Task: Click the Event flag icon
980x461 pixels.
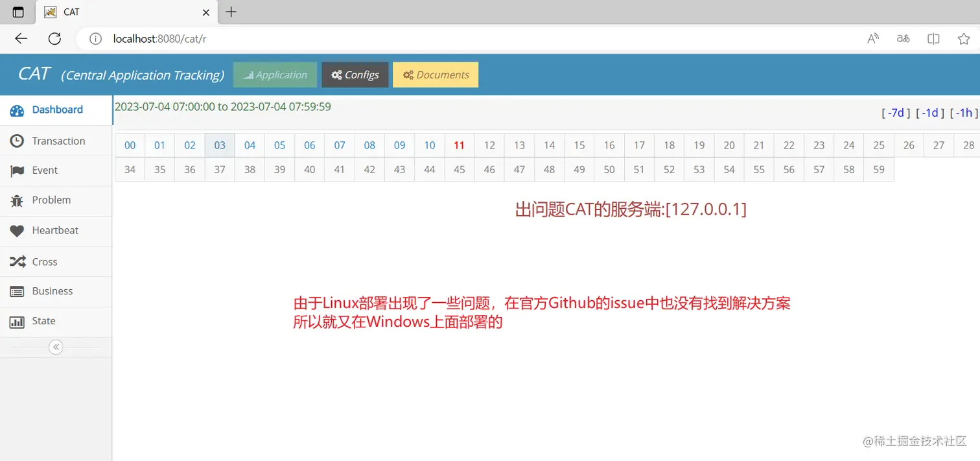Action: 17,171
